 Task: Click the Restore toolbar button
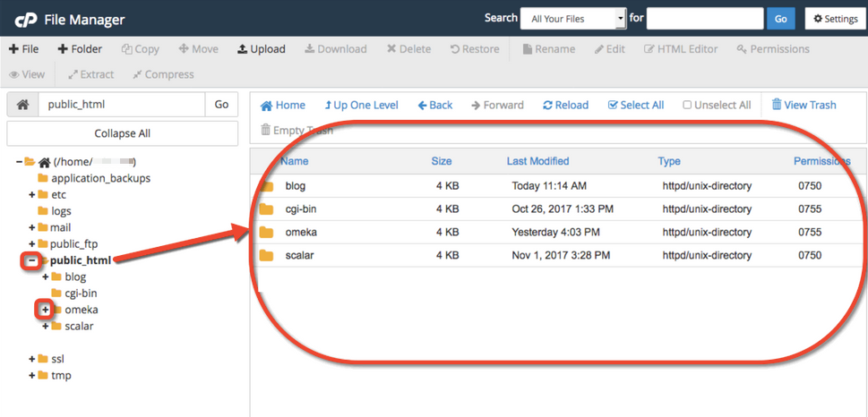pos(475,49)
